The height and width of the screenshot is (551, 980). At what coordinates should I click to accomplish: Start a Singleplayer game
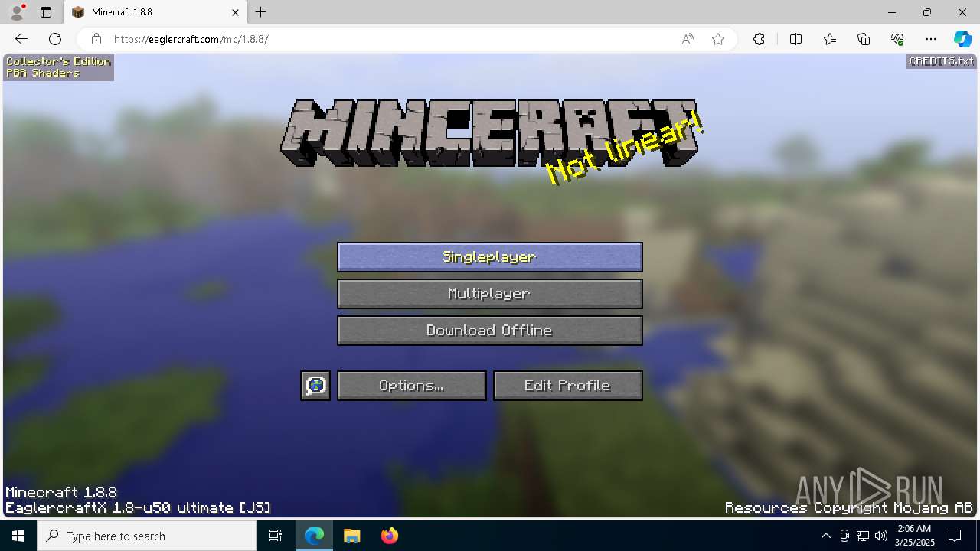point(490,257)
